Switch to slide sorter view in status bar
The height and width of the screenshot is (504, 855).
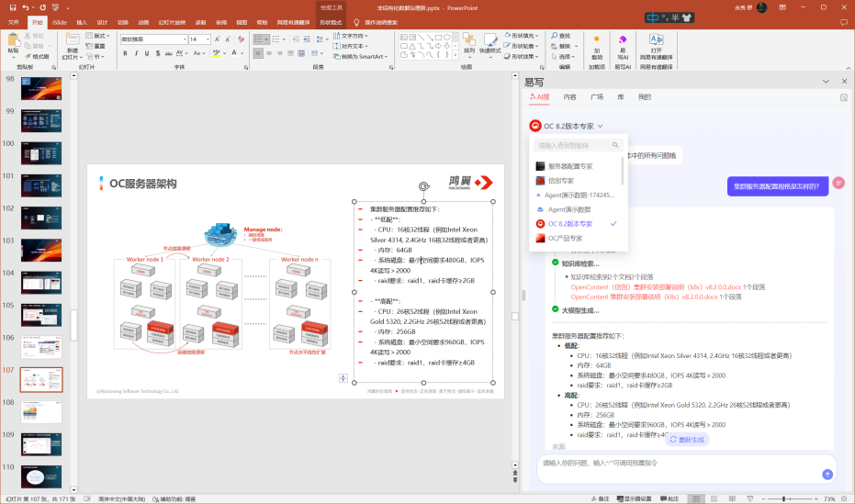click(x=714, y=498)
